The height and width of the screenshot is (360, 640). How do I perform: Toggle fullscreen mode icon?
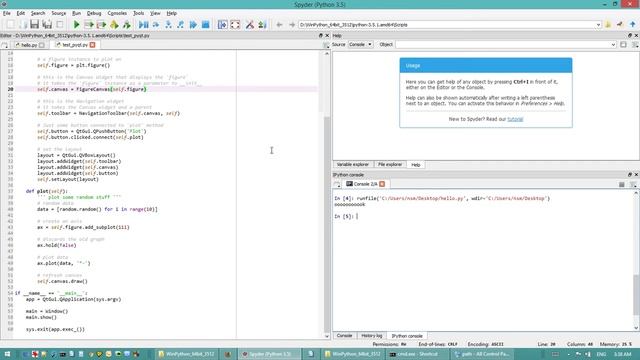235,24
